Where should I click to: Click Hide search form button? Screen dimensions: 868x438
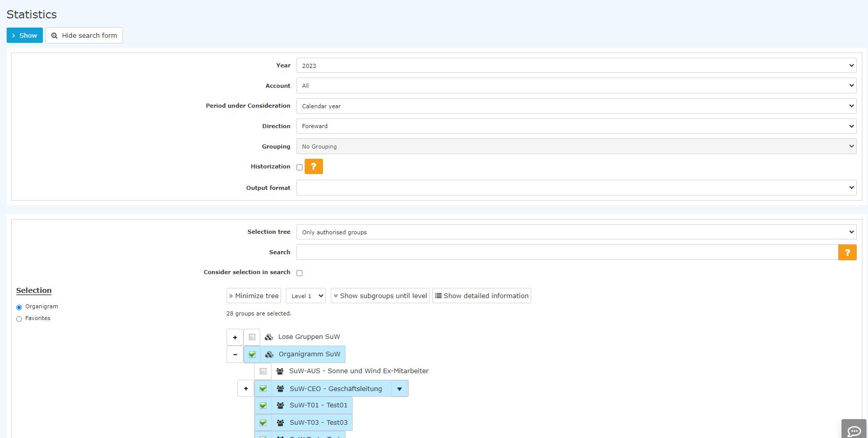tap(84, 35)
